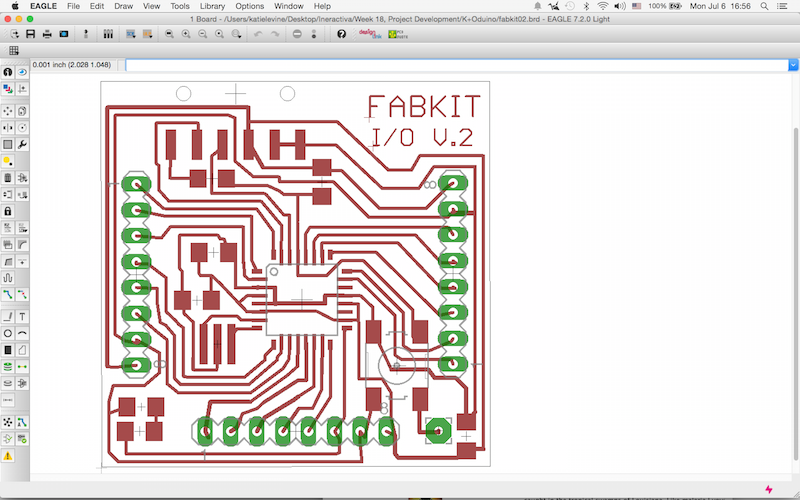Click the command line input field

pos(457,65)
